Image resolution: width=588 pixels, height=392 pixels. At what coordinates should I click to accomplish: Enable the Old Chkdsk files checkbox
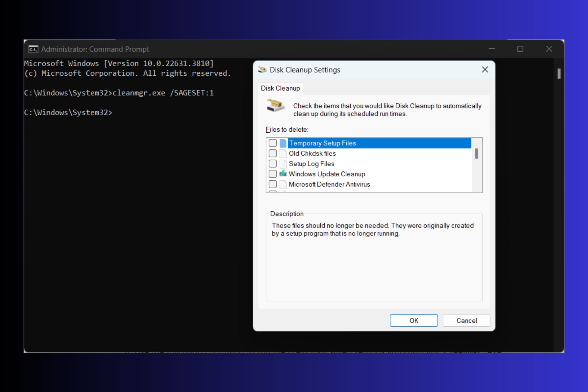click(273, 153)
